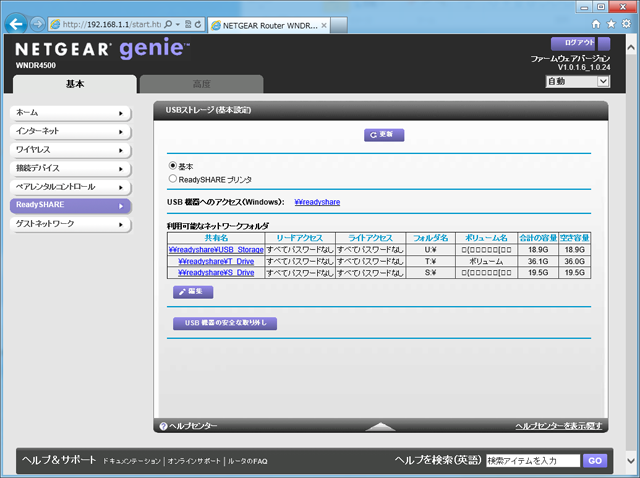Screen dimensions: 640x478
Task: Click the help center question mark icon
Action: point(163,426)
